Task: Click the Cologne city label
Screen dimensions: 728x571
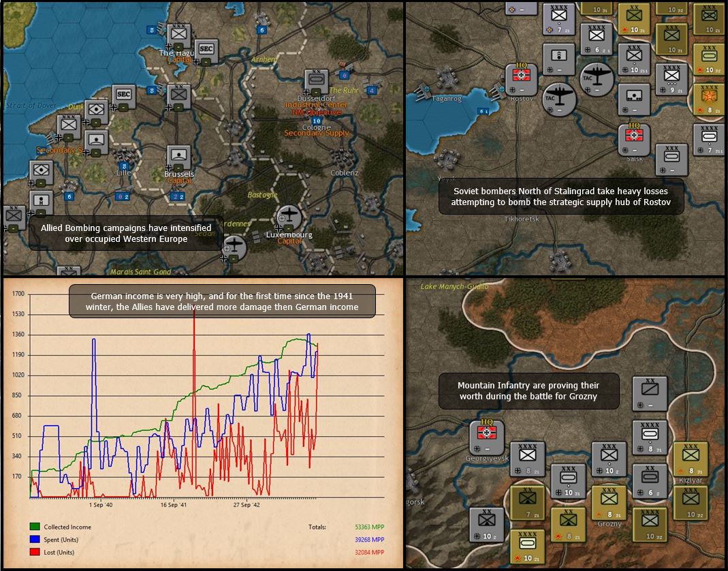Action: tap(317, 127)
